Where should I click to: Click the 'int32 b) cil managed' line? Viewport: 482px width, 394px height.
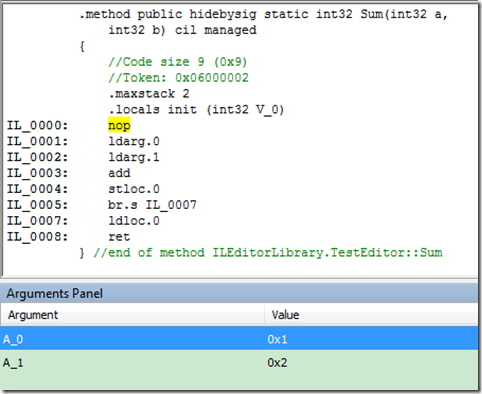(182, 30)
